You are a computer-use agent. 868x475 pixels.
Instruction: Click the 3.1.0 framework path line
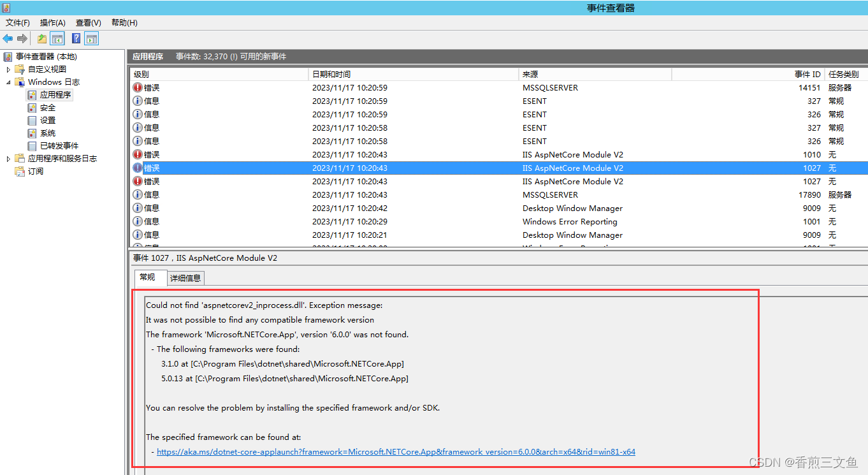[x=283, y=364]
